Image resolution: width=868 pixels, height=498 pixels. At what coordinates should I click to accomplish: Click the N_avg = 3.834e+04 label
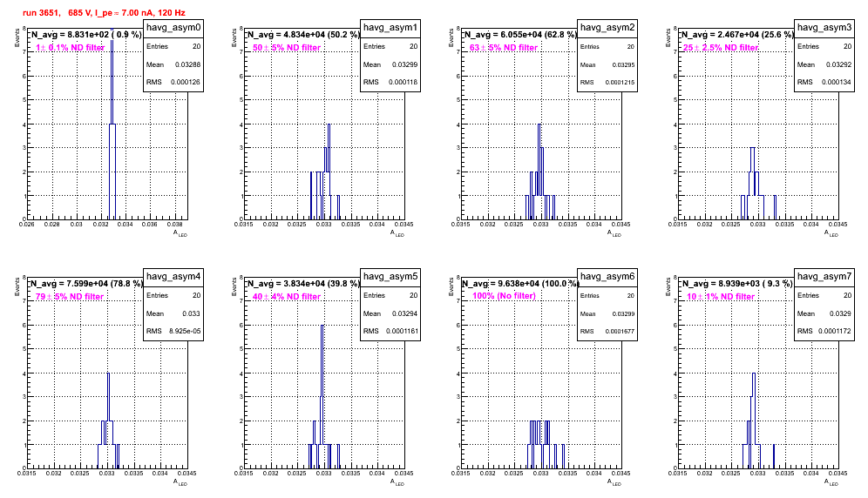click(303, 284)
